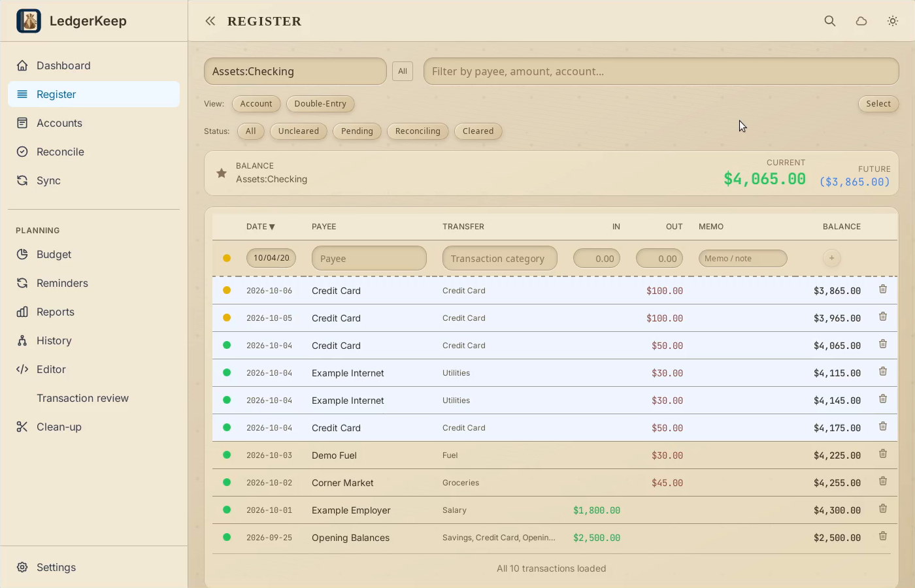Open Reports in sidebar
This screenshot has height=588, width=915.
click(x=93, y=312)
